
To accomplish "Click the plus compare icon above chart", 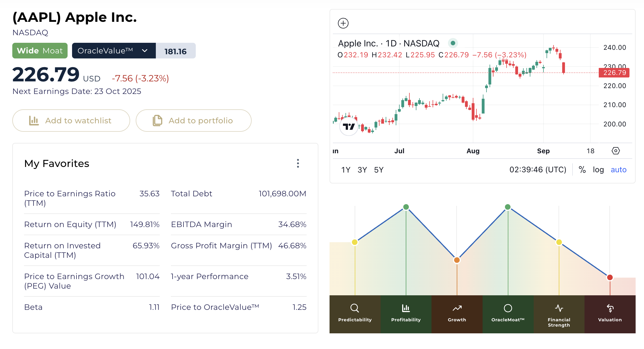I will coord(343,23).
